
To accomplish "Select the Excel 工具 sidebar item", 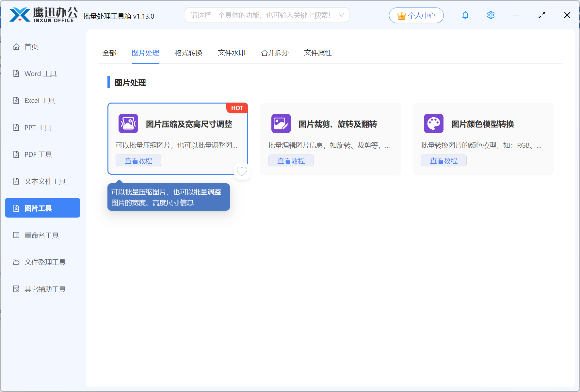I will [x=39, y=100].
